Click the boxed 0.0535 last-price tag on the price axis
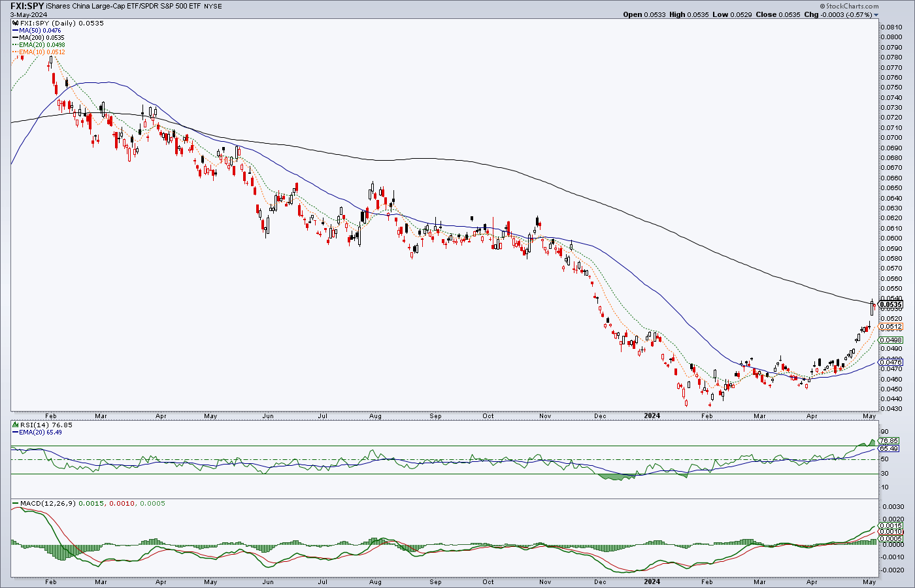Viewport: 915px width, 588px height. (x=891, y=304)
